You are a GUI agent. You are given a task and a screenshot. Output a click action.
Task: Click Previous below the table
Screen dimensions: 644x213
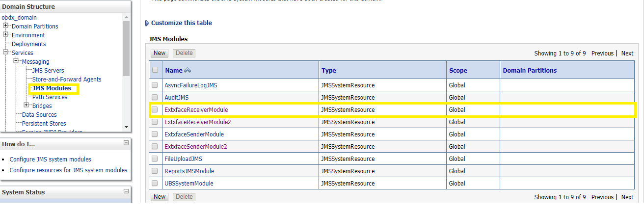click(x=602, y=197)
